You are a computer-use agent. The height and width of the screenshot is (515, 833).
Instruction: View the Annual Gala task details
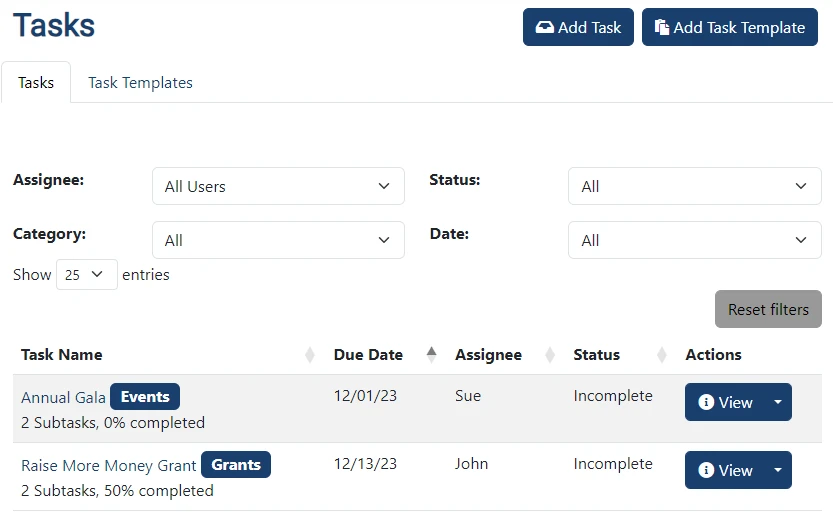click(725, 402)
